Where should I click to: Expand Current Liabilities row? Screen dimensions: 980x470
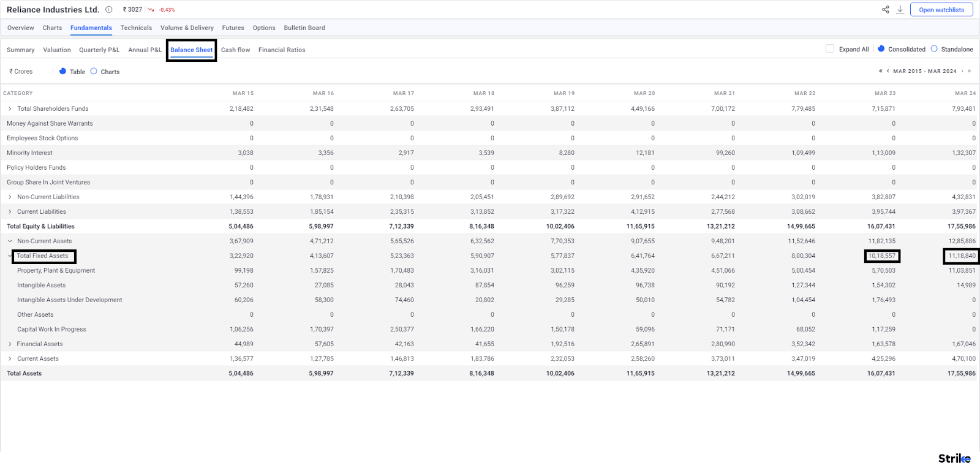coord(10,211)
